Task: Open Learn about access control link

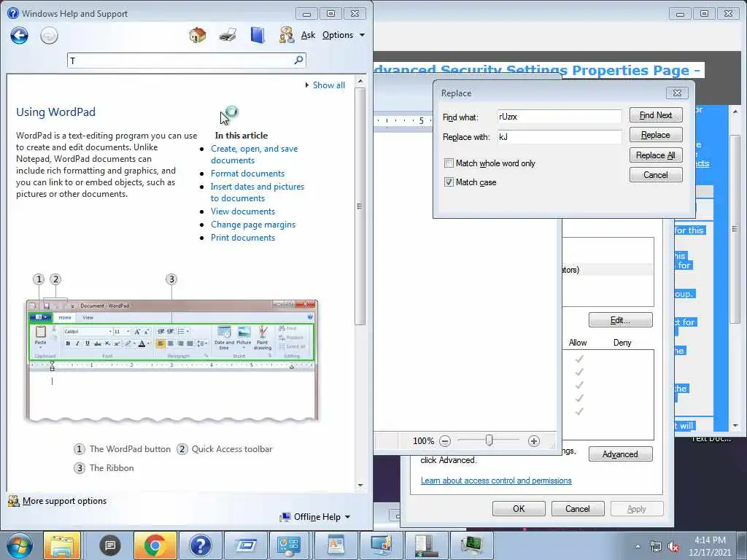Action: pyautogui.click(x=496, y=481)
